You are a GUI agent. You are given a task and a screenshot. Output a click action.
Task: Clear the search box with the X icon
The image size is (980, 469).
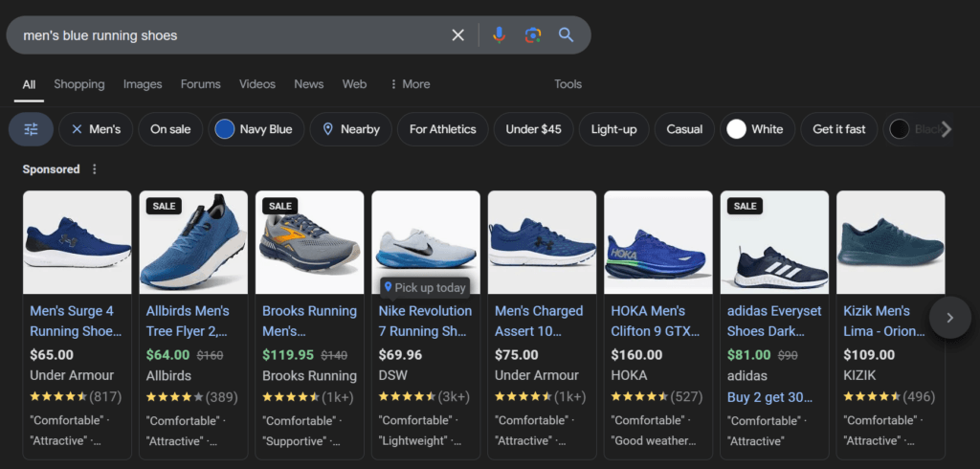pos(458,35)
